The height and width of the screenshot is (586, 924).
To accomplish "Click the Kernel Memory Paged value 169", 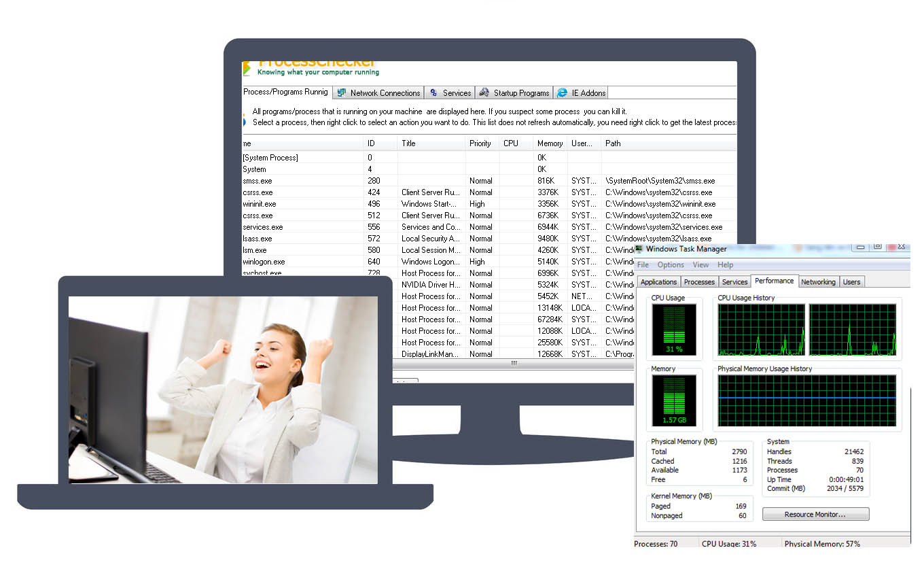I will click(x=741, y=506).
